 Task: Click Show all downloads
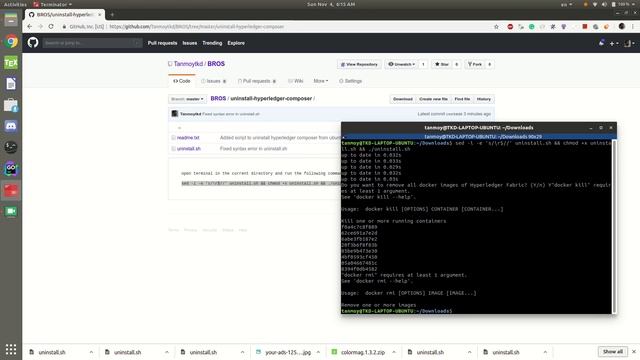tap(613, 351)
